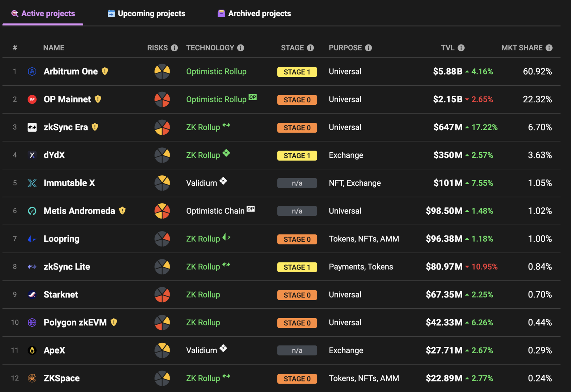Click StarkEx icon beside dYdX ZK Rollup
571x392 pixels.
226,153
